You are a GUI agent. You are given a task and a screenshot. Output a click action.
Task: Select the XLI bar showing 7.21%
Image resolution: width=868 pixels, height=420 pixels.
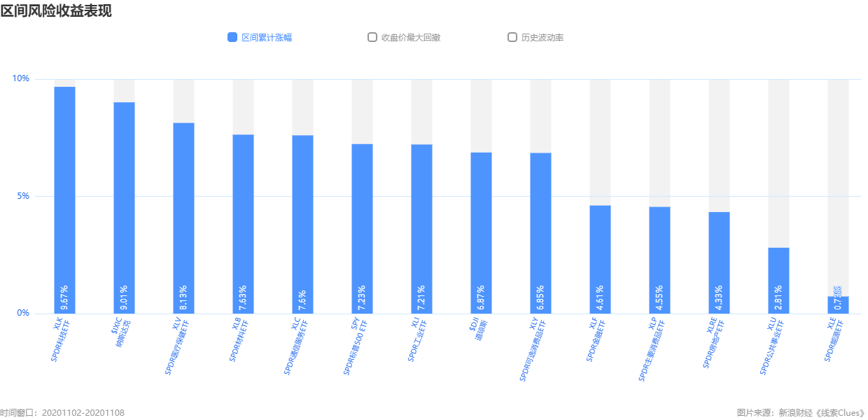point(421,228)
